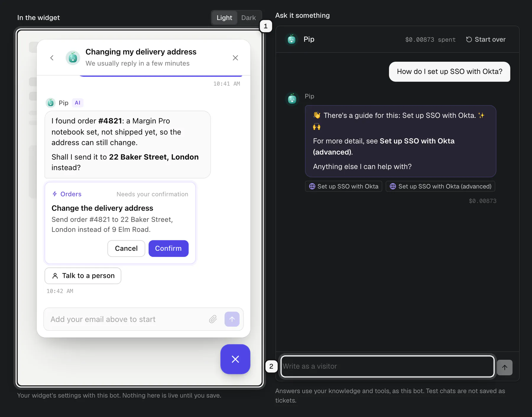
Task: Click $0.00873 cost under bot reply
Action: coord(483,201)
